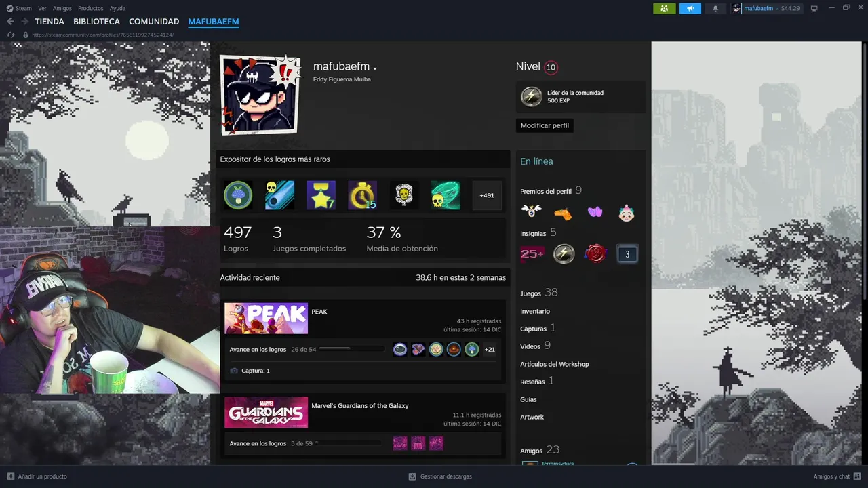The width and height of the screenshot is (868, 488).
Task: Open the PEAK game banner
Action: pos(266,319)
